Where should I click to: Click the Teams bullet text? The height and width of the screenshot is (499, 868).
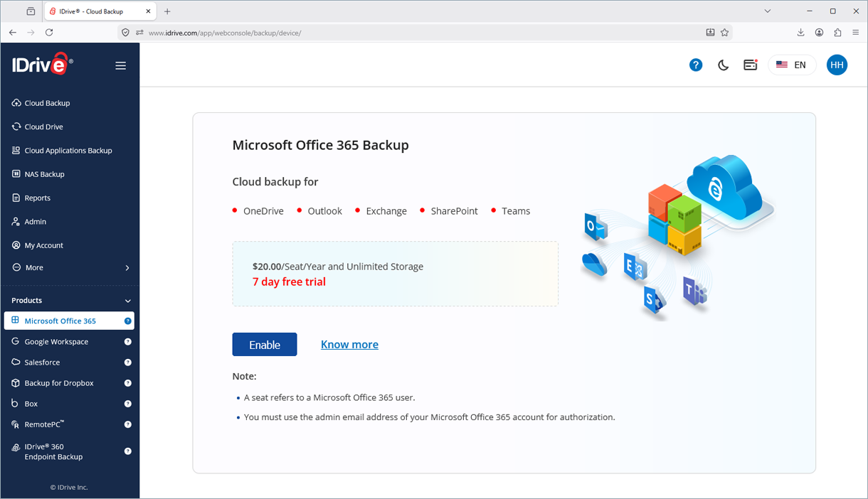click(516, 211)
